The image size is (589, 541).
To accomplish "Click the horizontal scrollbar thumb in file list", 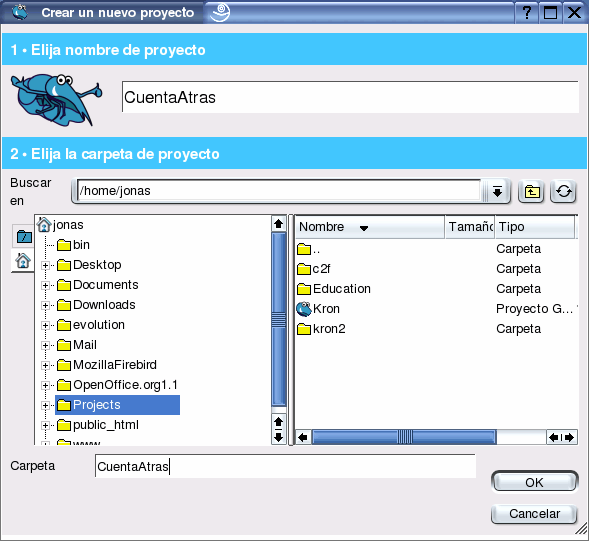I will click(x=404, y=437).
